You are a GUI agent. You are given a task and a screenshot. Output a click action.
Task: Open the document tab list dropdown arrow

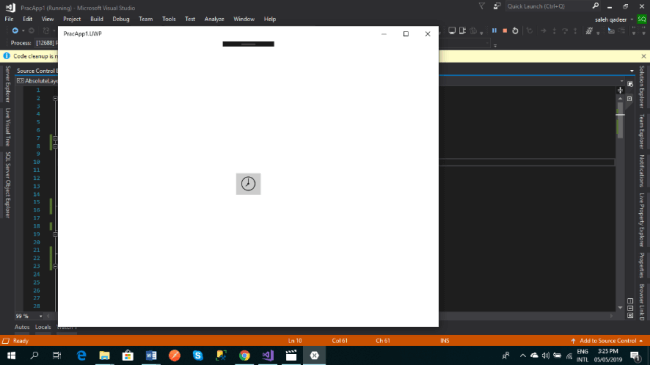point(632,71)
